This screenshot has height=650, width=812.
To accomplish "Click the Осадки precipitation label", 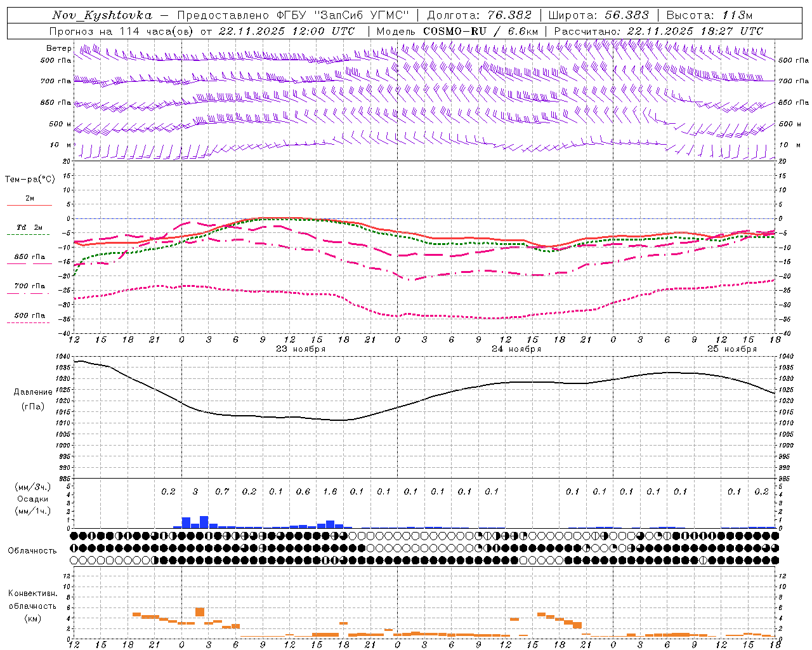I will pyautogui.click(x=32, y=499).
